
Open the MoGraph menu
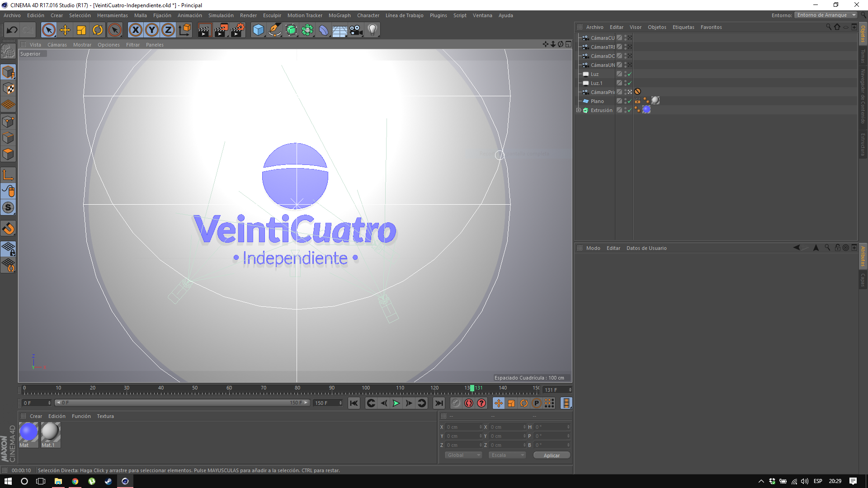[x=340, y=15]
